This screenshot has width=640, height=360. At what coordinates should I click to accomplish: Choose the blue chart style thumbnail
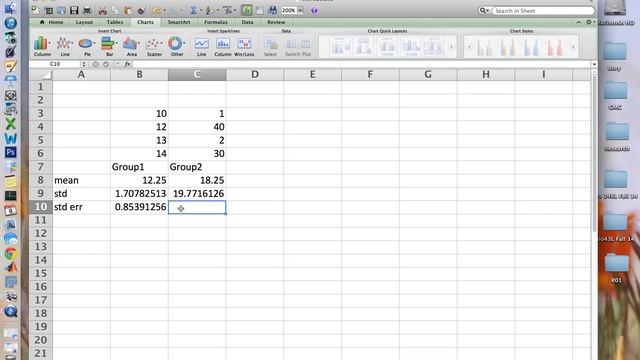coord(531,47)
